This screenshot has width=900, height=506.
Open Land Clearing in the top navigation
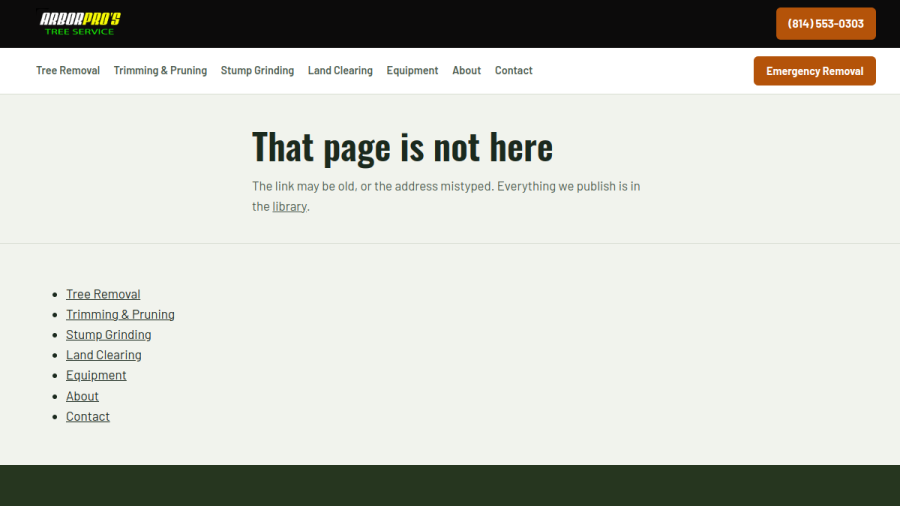click(340, 70)
